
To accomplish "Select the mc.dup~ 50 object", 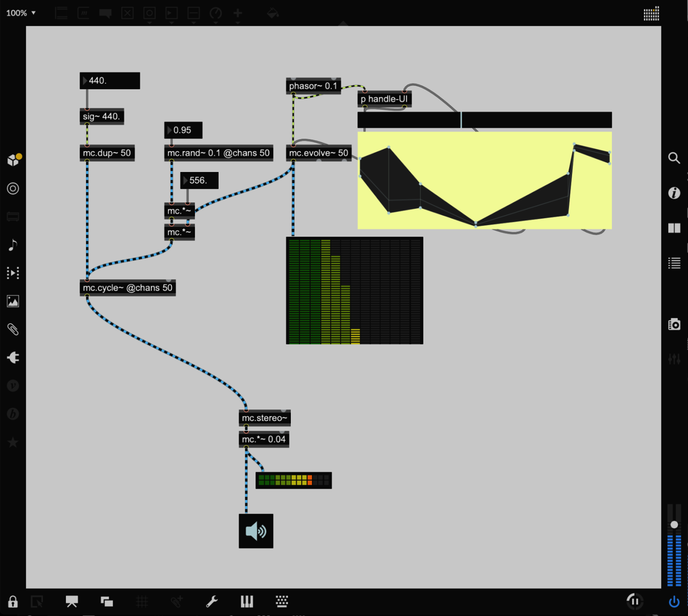I will [107, 153].
